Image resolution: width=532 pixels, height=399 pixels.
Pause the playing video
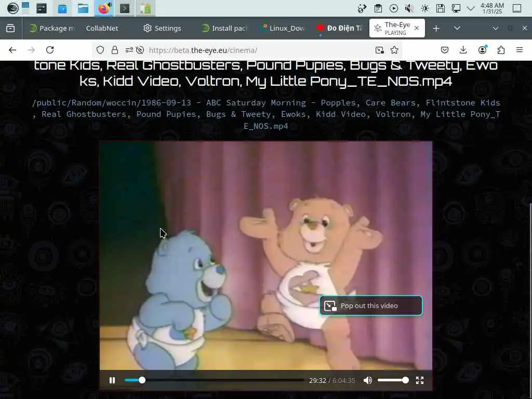[x=112, y=380]
